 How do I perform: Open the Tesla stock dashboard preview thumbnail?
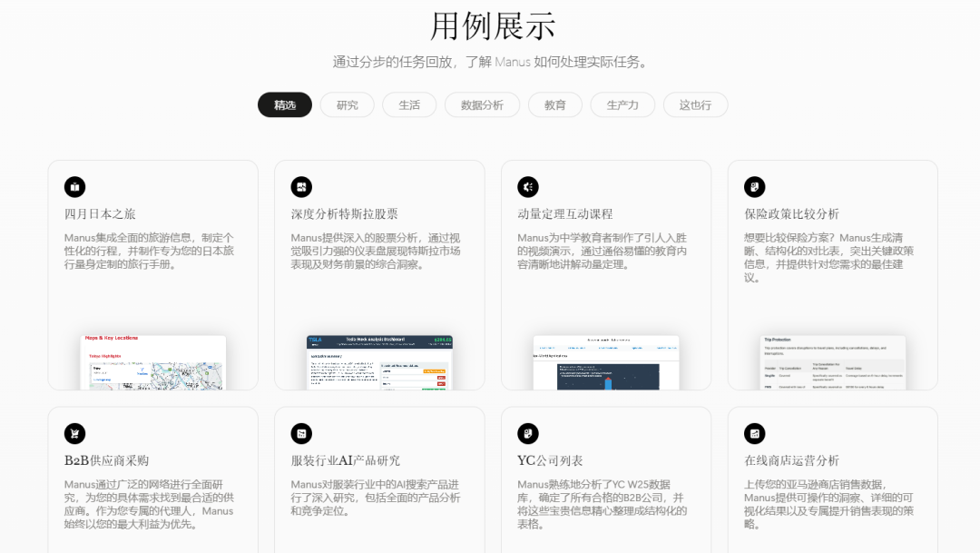point(379,362)
